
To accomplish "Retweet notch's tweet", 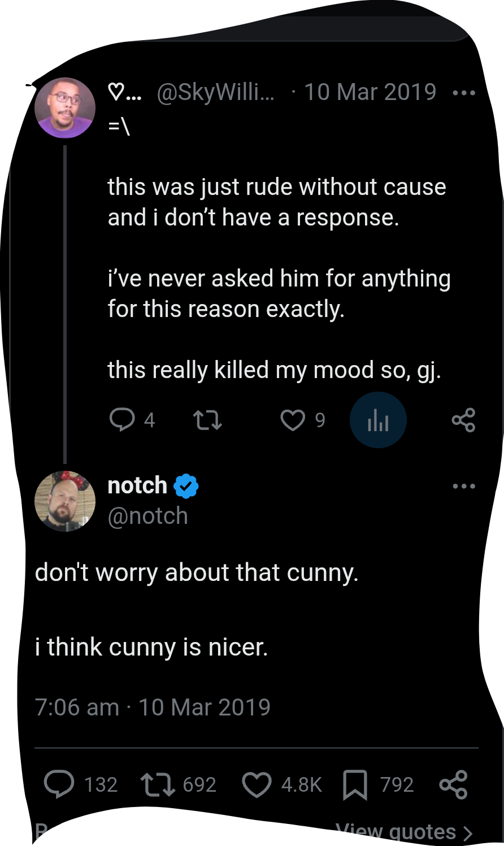I will click(x=158, y=784).
